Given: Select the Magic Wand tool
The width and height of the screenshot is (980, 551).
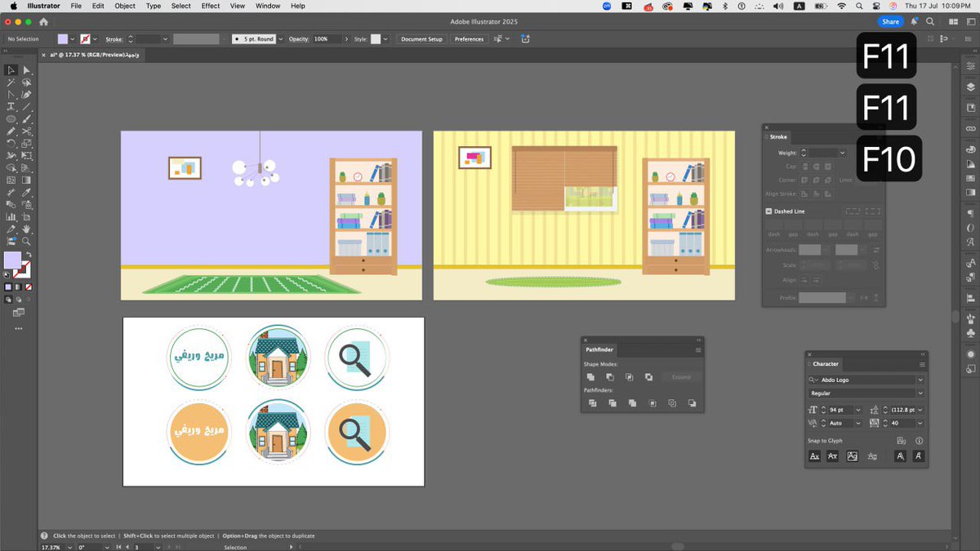Looking at the screenshot, I should click(11, 82).
